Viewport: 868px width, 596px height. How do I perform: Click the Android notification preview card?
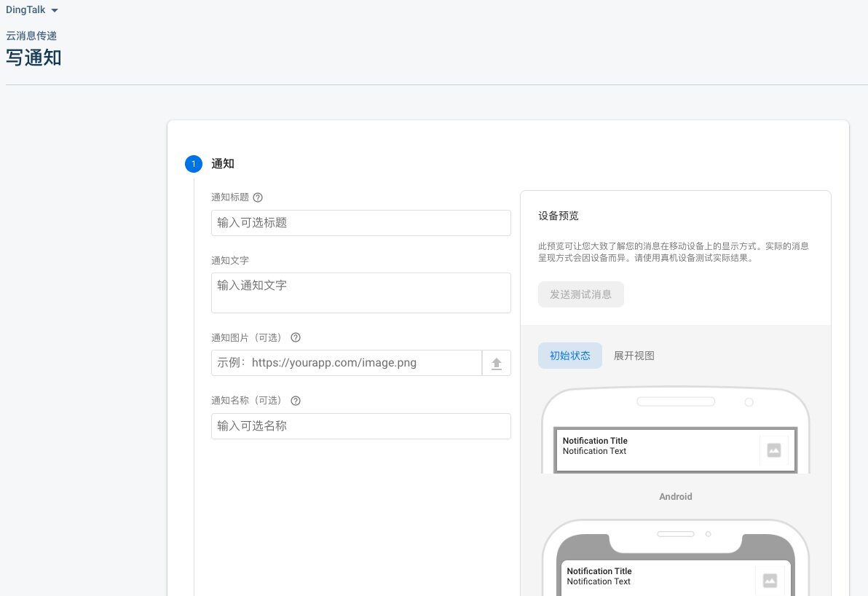pyautogui.click(x=675, y=450)
